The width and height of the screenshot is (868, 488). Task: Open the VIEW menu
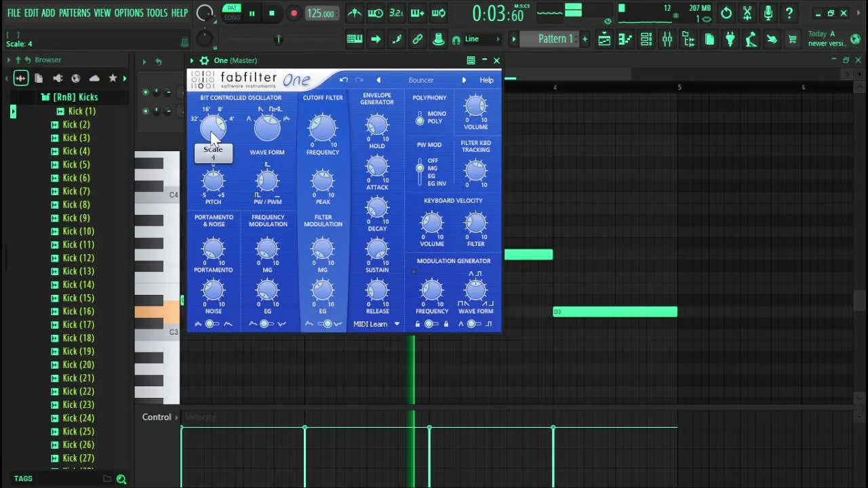pos(102,13)
